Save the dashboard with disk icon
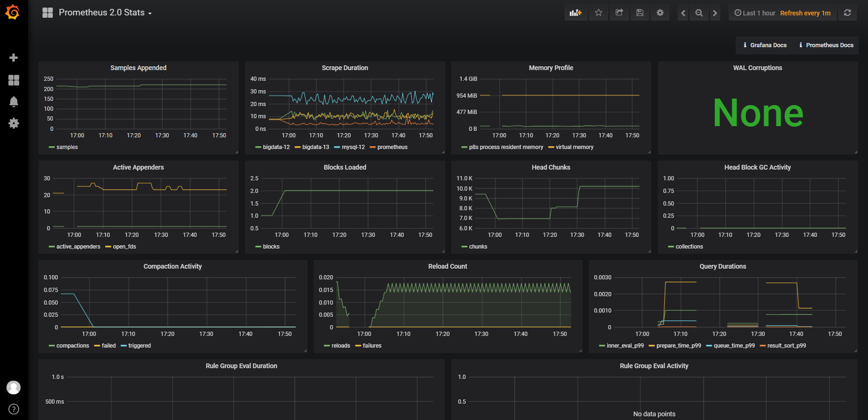868x420 pixels. point(639,13)
